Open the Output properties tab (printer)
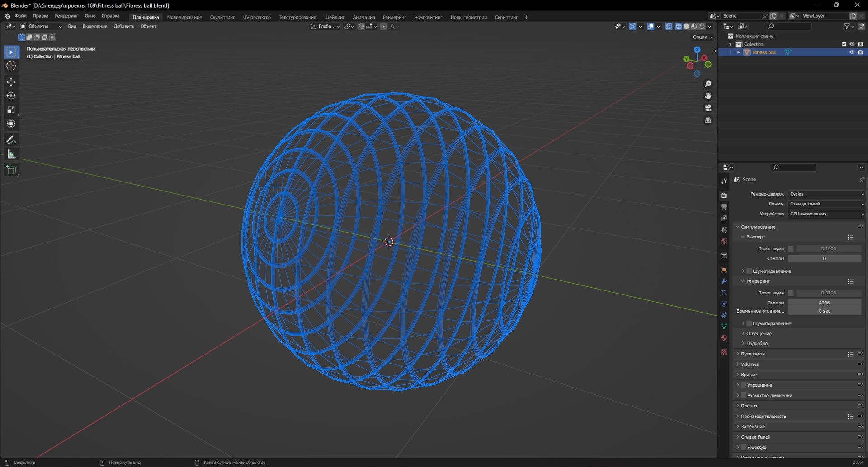868x467 pixels. [724, 207]
